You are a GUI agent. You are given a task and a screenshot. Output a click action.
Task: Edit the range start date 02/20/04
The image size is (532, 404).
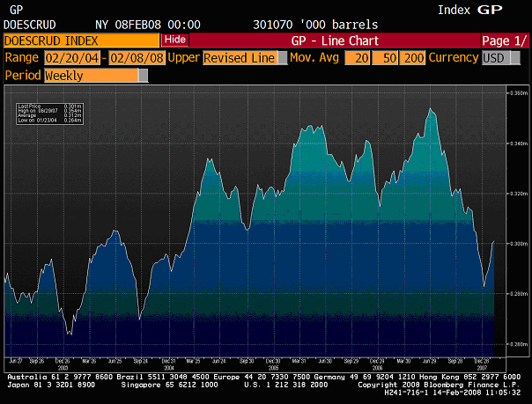click(x=73, y=57)
